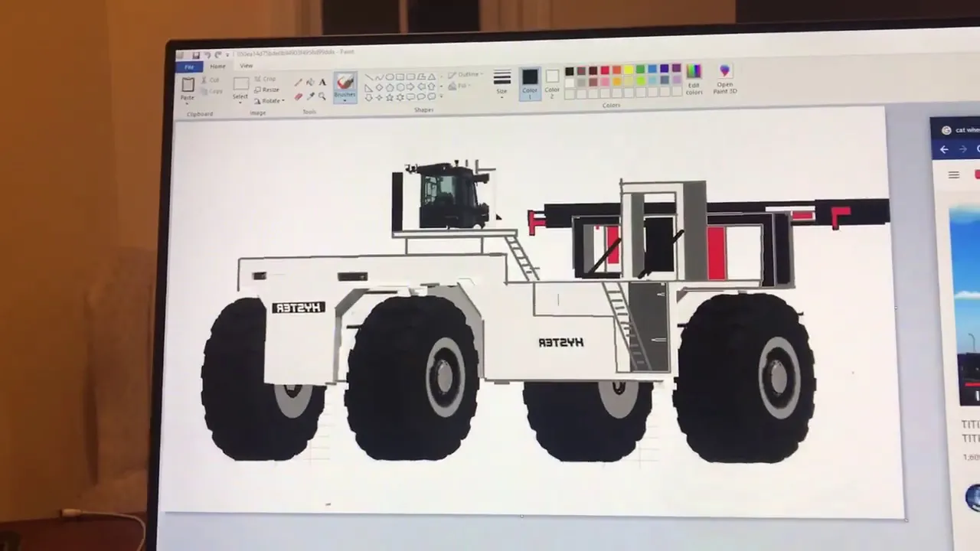Image resolution: width=980 pixels, height=551 pixels.
Task: Choose the Rectangle shape
Action: tap(400, 77)
